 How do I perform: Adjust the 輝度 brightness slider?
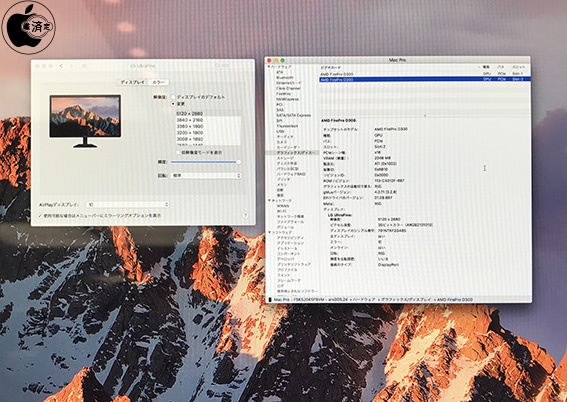pos(206,162)
